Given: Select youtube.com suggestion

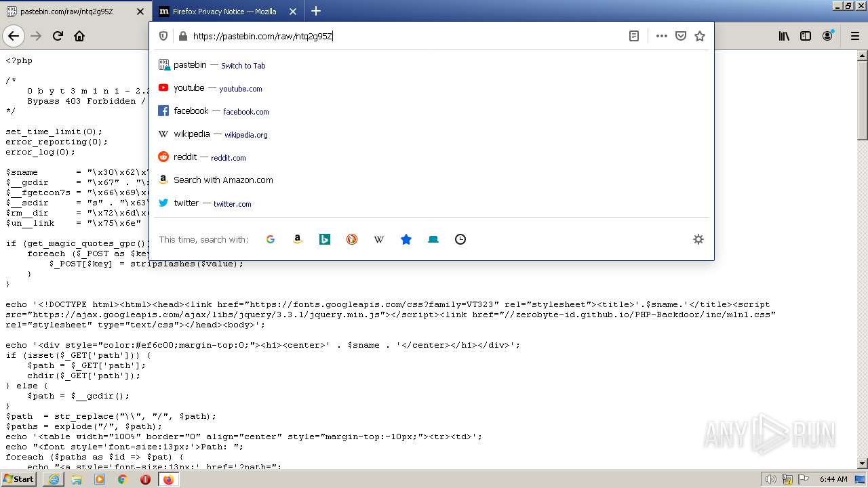Looking at the screenshot, I should click(x=431, y=88).
